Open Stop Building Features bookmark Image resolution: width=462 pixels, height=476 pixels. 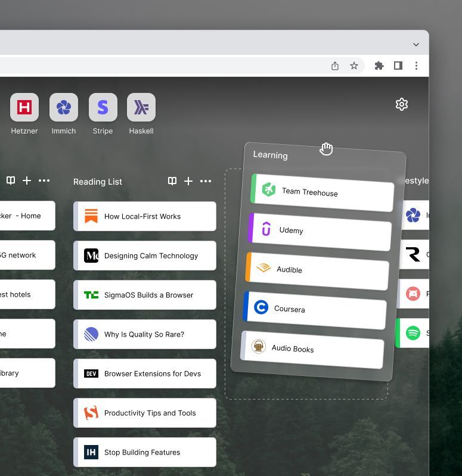click(145, 452)
